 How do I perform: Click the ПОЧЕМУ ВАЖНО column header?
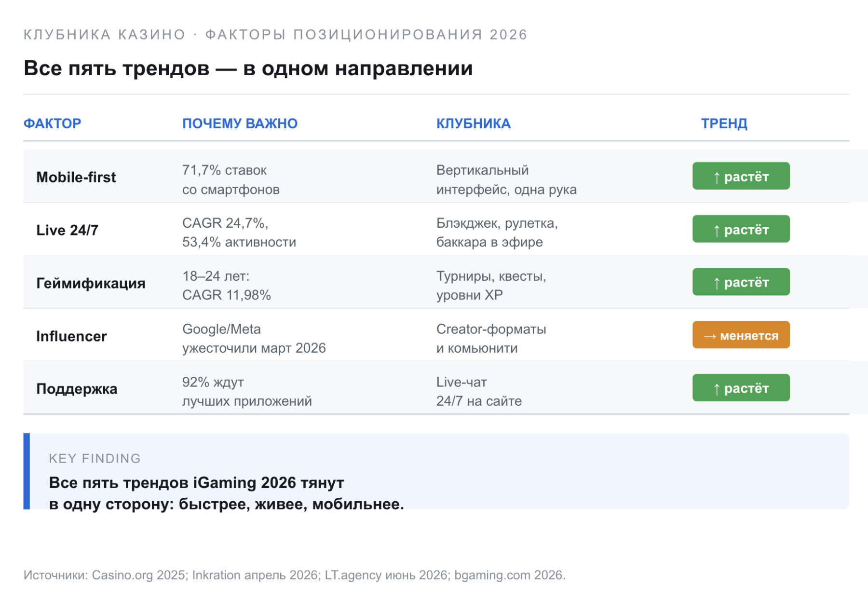[240, 123]
